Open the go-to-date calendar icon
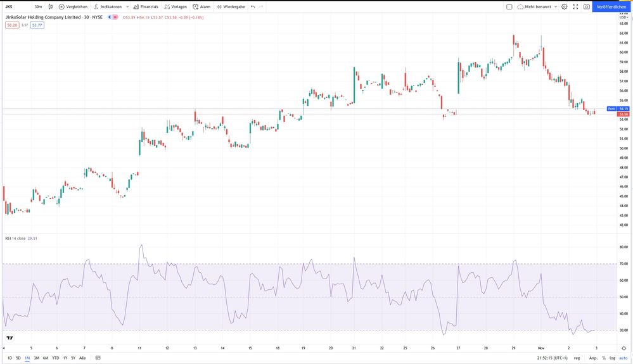The image size is (633, 364). 98,358
